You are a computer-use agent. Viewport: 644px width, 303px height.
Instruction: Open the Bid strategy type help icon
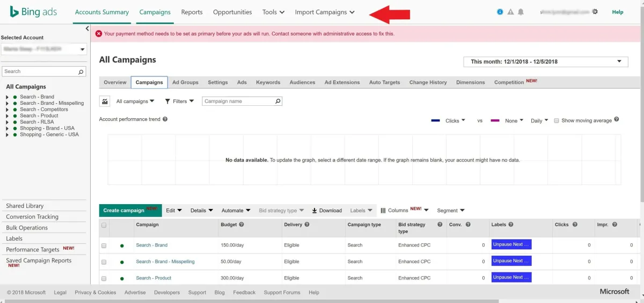(440, 225)
